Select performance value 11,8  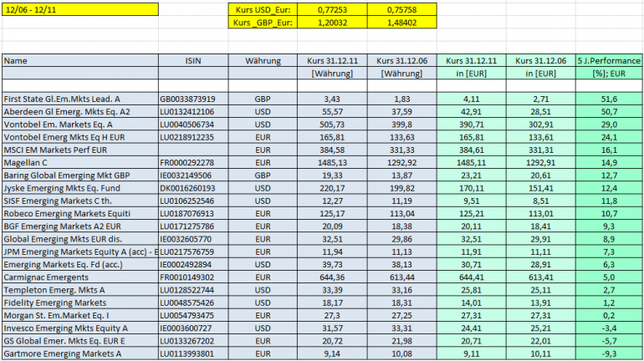click(x=609, y=201)
